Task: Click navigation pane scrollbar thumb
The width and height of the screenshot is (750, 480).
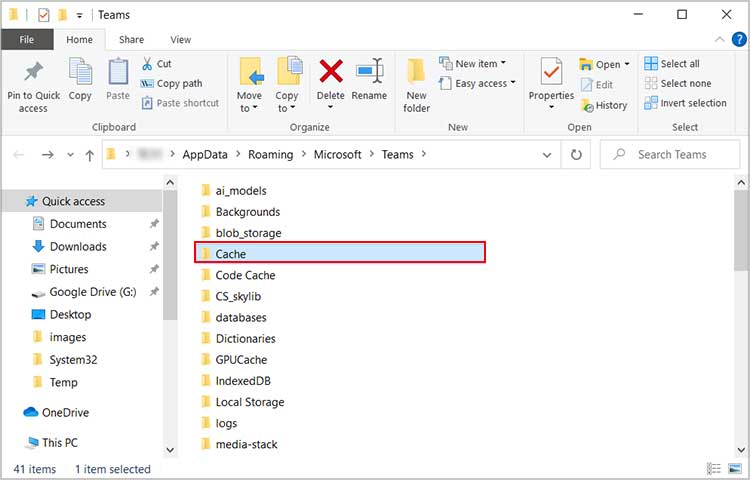Action: coord(170,255)
